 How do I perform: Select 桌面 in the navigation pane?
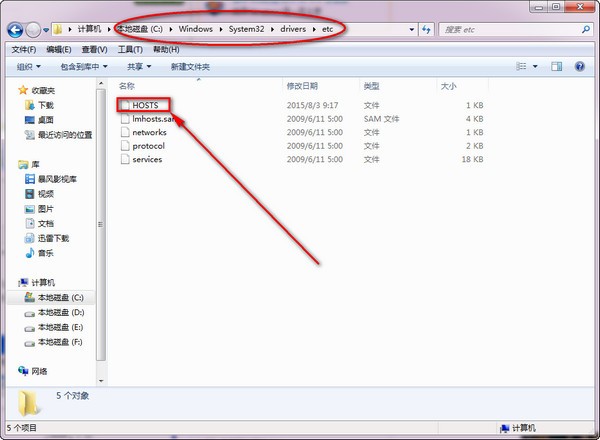point(46,120)
